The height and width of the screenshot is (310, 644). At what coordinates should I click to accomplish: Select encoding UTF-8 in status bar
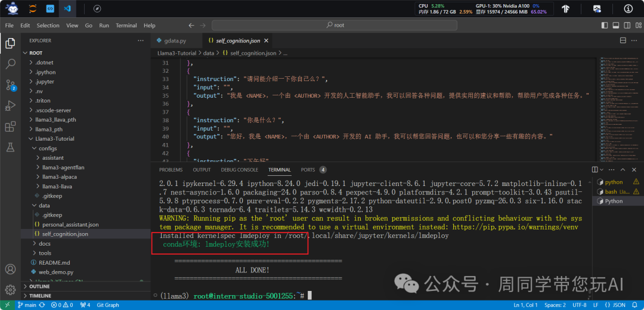pyautogui.click(x=579, y=305)
